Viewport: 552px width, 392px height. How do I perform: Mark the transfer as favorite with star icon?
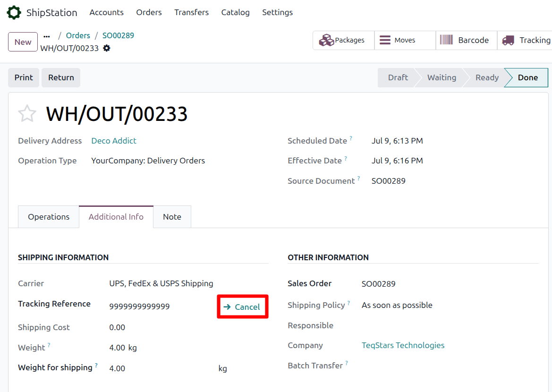click(27, 114)
